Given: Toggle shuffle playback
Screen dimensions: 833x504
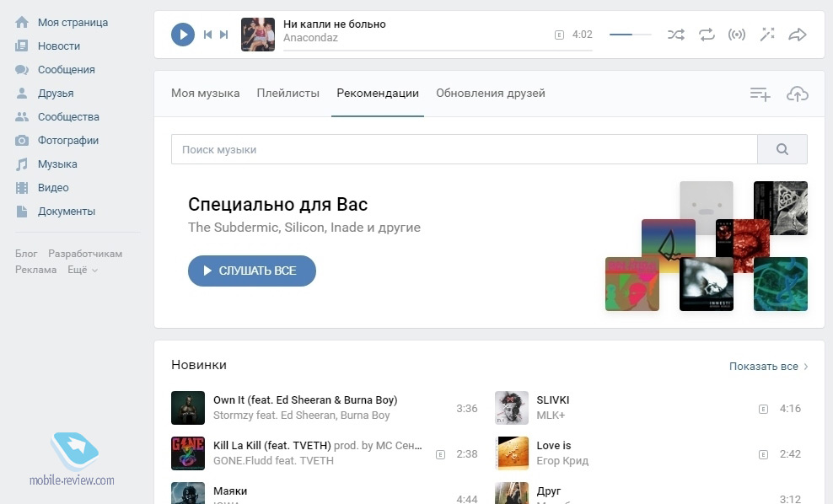Looking at the screenshot, I should coord(675,35).
